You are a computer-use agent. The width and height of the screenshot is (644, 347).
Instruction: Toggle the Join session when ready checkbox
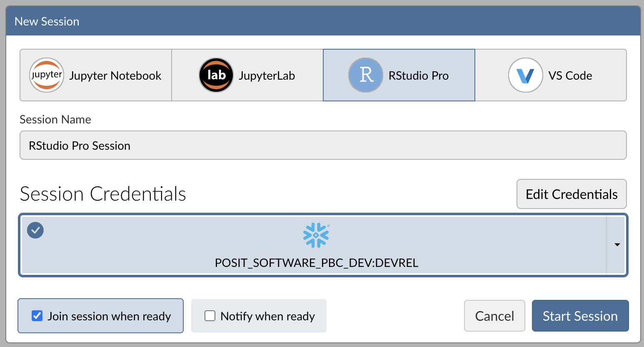[37, 316]
